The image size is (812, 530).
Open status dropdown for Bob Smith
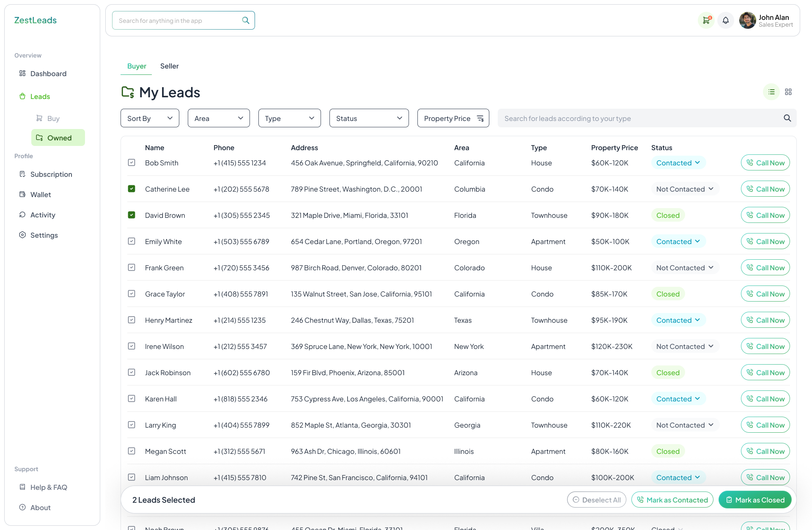coord(678,162)
